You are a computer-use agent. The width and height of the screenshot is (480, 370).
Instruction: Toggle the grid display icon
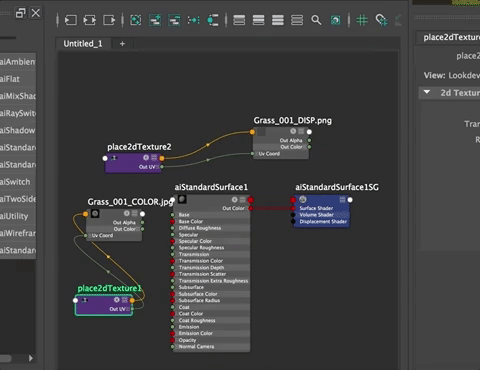pyautogui.click(x=362, y=20)
